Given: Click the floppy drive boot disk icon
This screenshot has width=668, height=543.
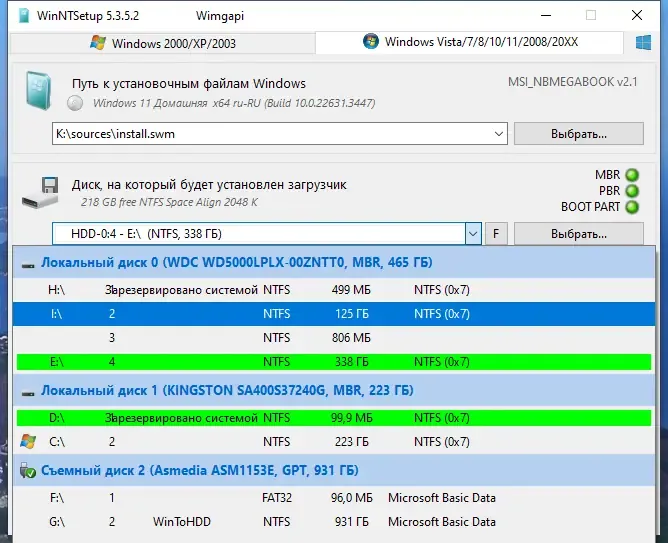Looking at the screenshot, I should pyautogui.click(x=40, y=192).
